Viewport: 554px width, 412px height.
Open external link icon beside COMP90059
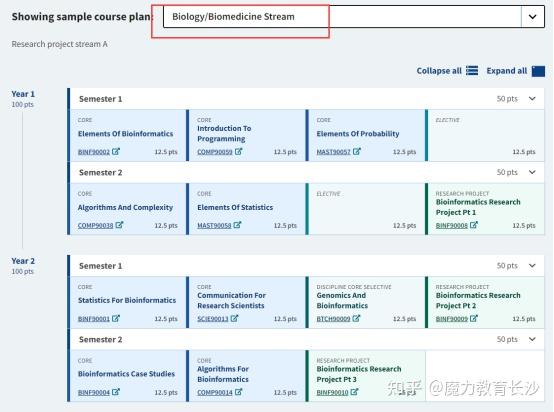tap(238, 151)
